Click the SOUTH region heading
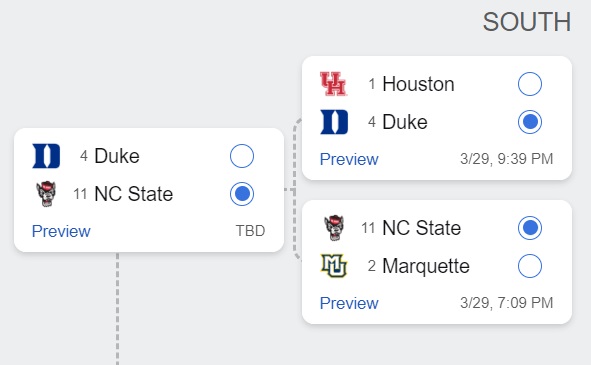The width and height of the screenshot is (591, 365). tap(527, 22)
